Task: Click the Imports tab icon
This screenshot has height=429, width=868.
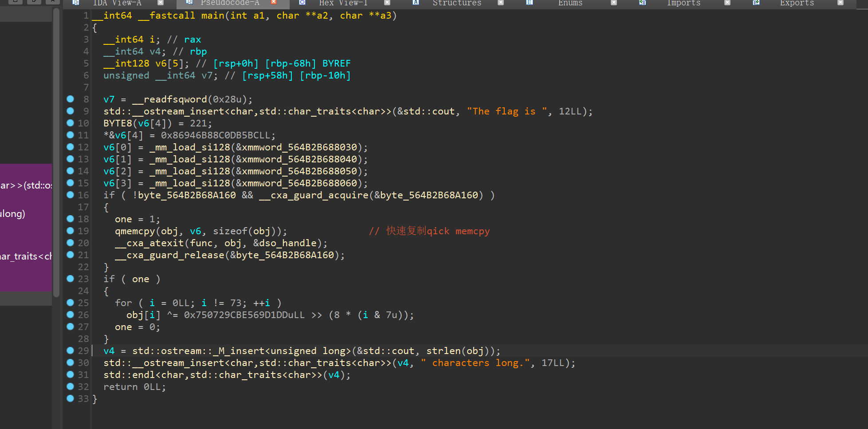Action: (642, 3)
